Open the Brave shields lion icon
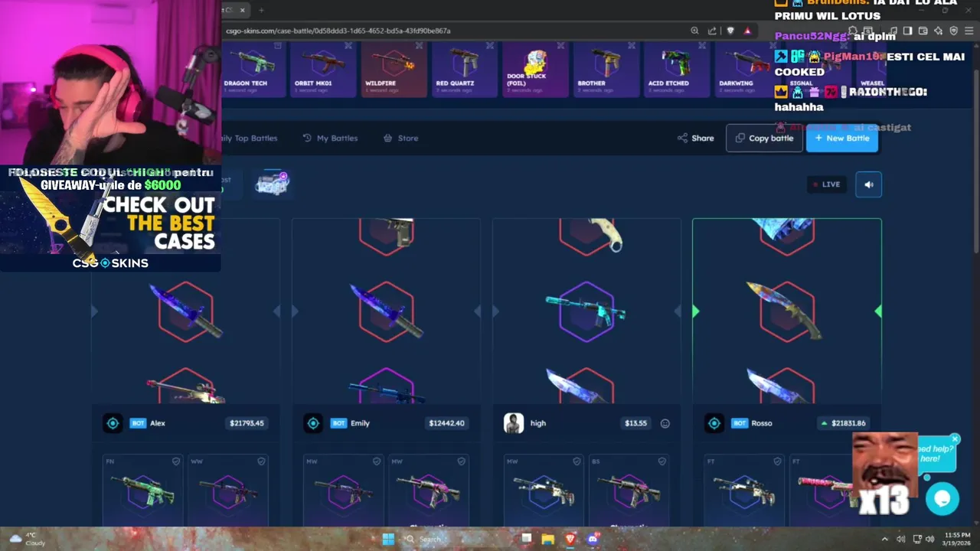The height and width of the screenshot is (551, 980). [730, 31]
